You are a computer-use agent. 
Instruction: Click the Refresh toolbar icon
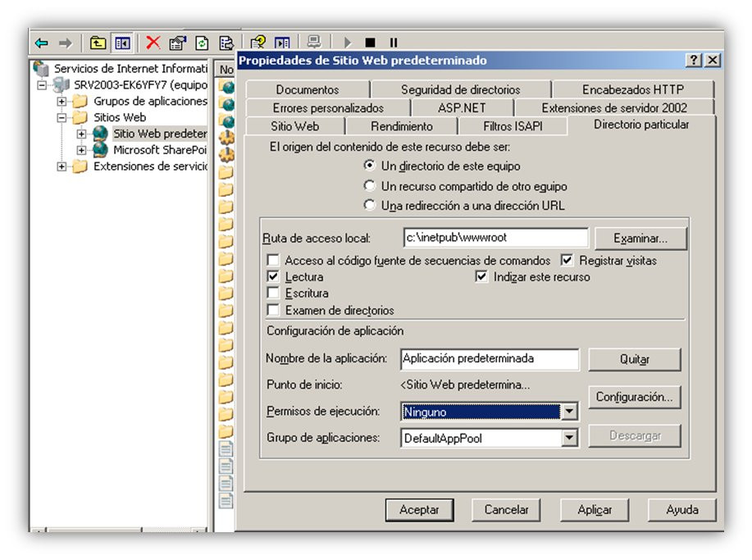202,43
